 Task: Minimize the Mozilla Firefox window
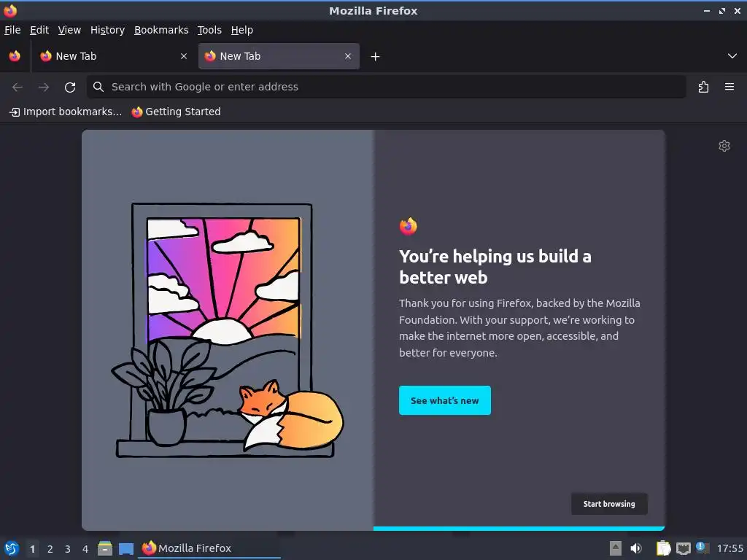(x=707, y=10)
